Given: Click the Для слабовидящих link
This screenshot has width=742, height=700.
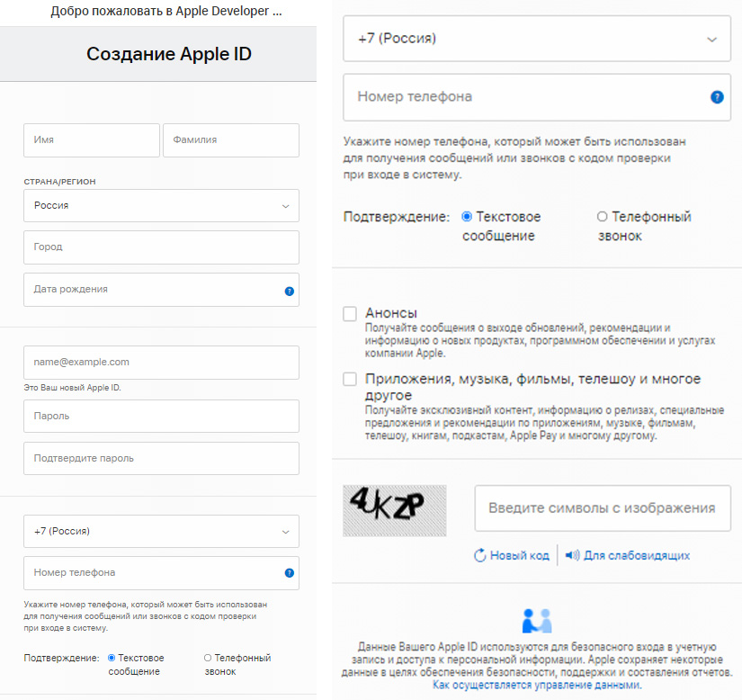Looking at the screenshot, I should 637,556.
